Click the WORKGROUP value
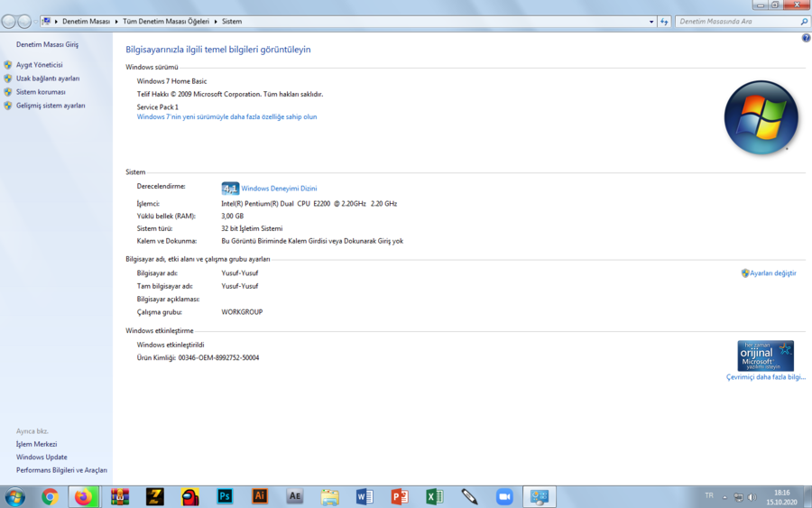 click(x=242, y=312)
